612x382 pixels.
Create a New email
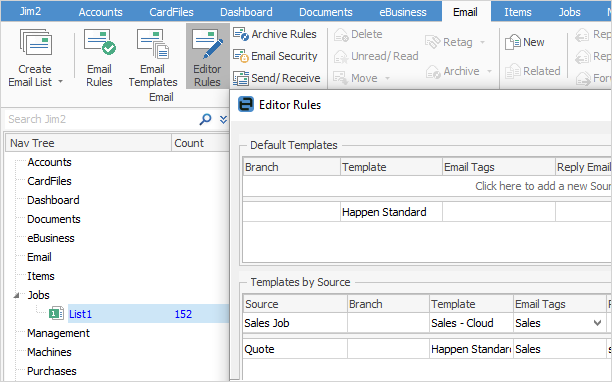pos(525,42)
